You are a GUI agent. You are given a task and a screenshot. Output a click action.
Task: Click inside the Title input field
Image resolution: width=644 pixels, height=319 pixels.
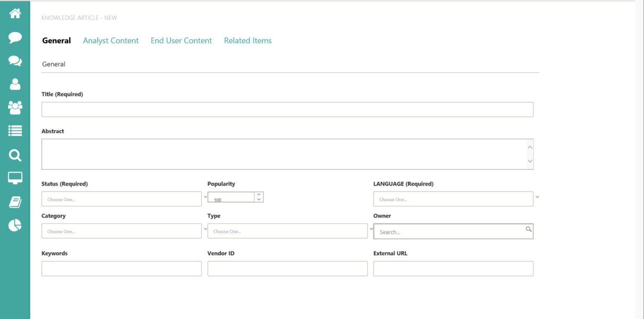click(x=287, y=109)
